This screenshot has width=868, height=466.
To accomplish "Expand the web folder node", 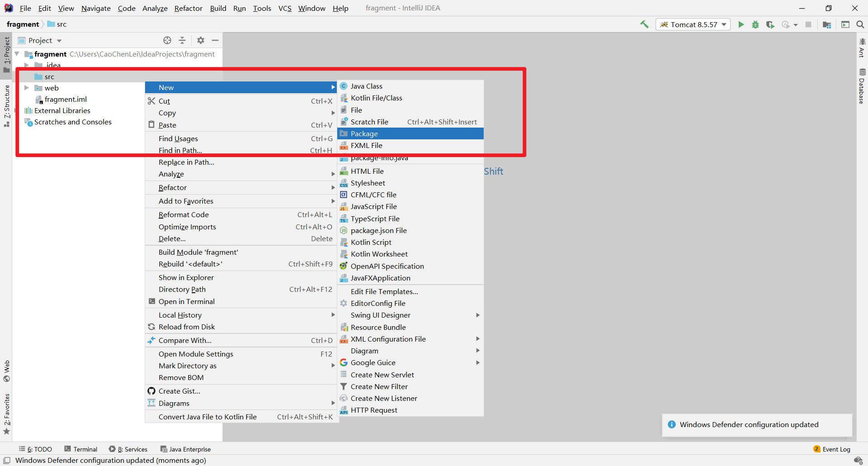I will [26, 88].
